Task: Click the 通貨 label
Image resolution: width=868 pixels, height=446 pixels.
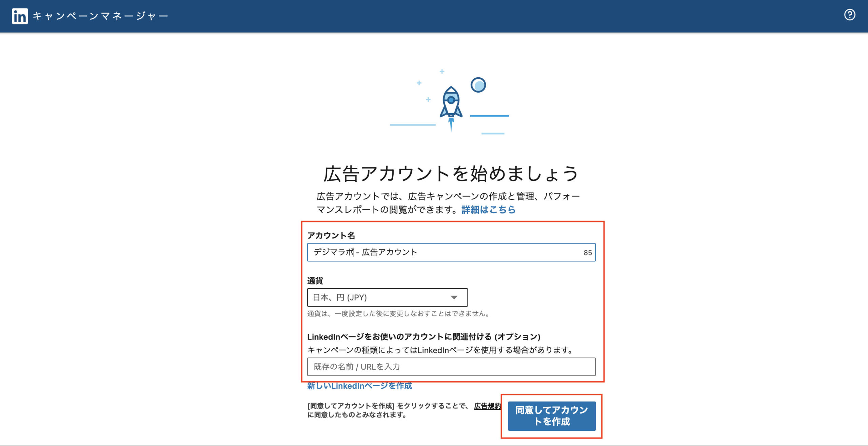Action: (x=315, y=281)
